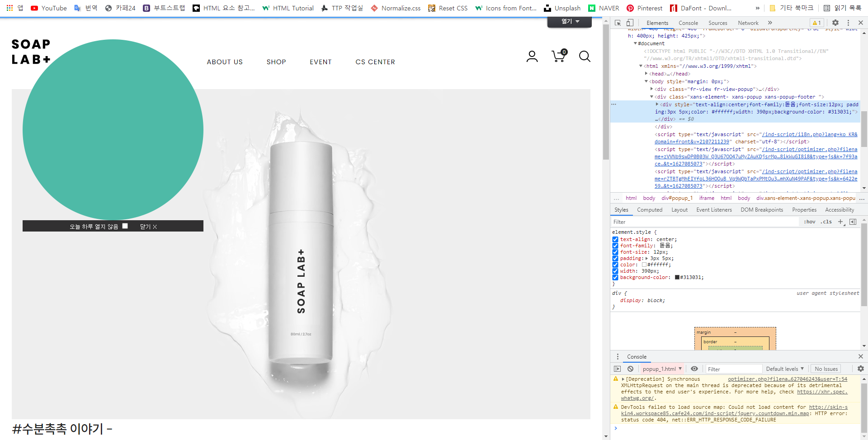Show more DevTools tabs chevron
Image resolution: width=868 pixels, height=440 pixels.
tap(770, 23)
